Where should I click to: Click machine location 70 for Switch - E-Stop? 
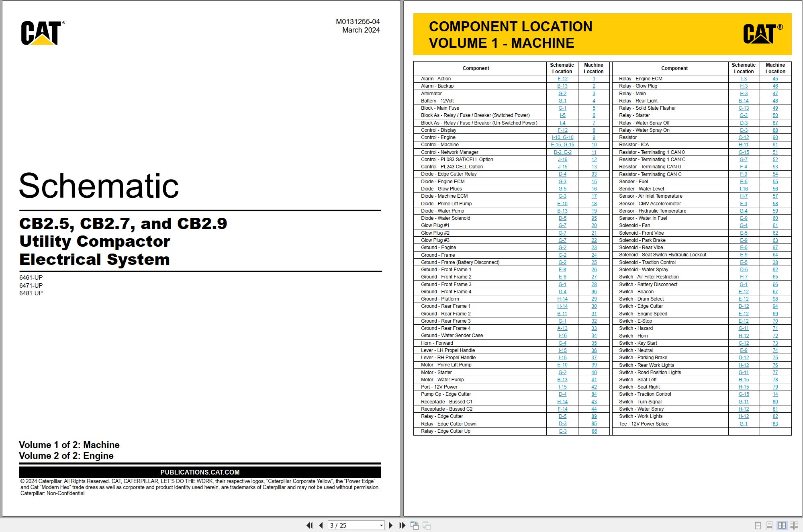point(775,321)
